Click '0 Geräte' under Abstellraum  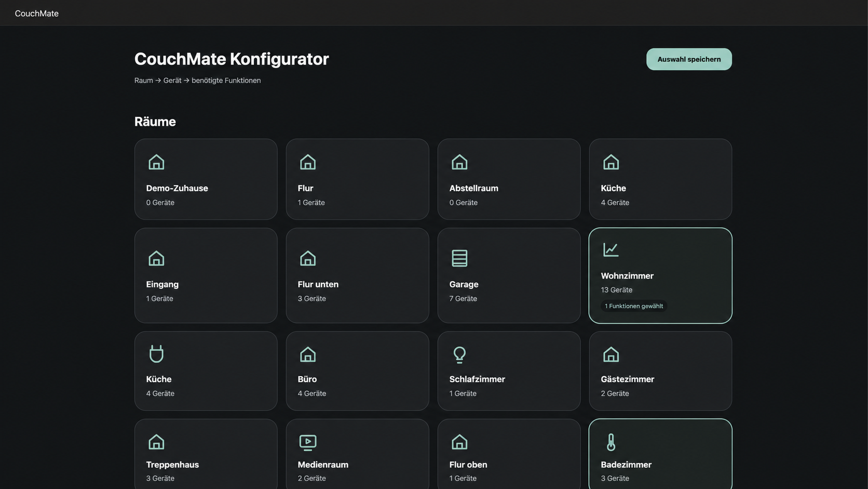(x=464, y=203)
